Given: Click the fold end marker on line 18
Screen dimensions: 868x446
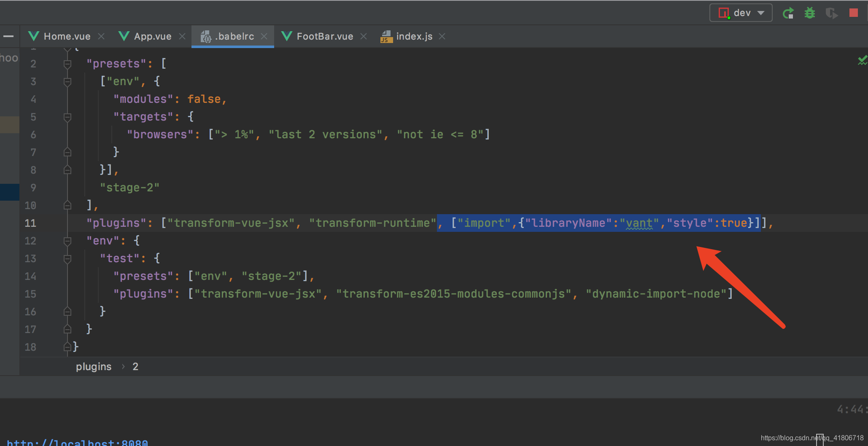Looking at the screenshot, I should 67,347.
